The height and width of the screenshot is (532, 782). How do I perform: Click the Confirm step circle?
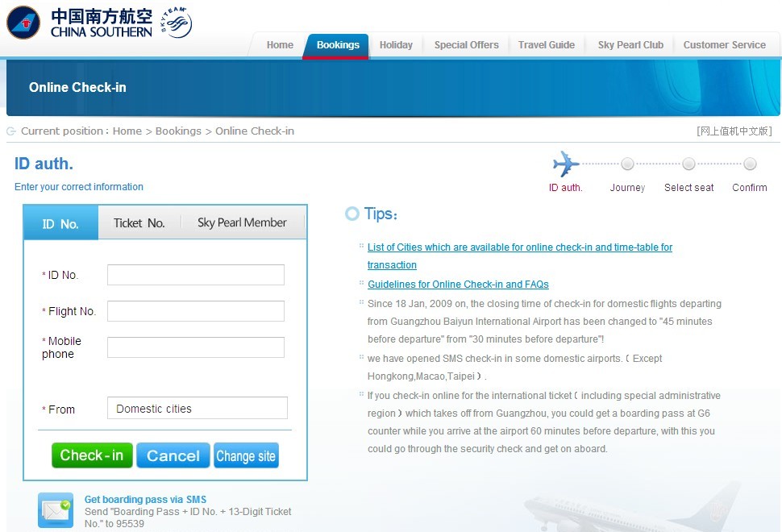(750, 164)
